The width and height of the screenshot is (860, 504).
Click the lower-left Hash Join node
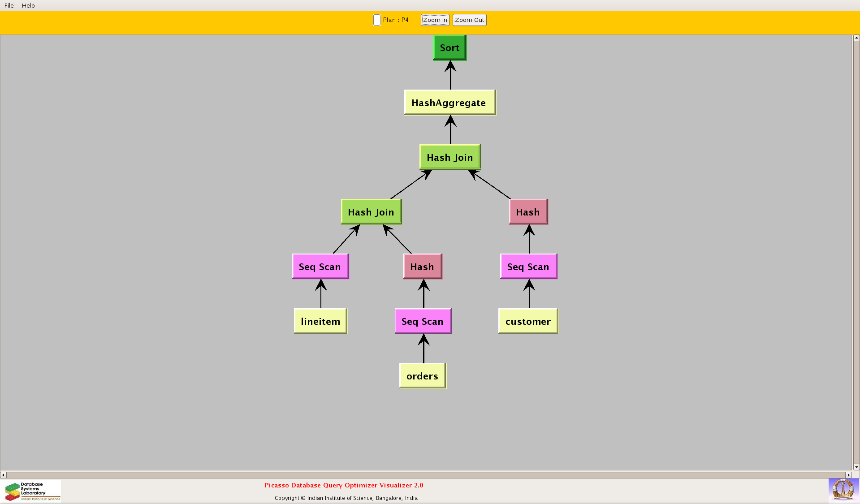tap(371, 212)
